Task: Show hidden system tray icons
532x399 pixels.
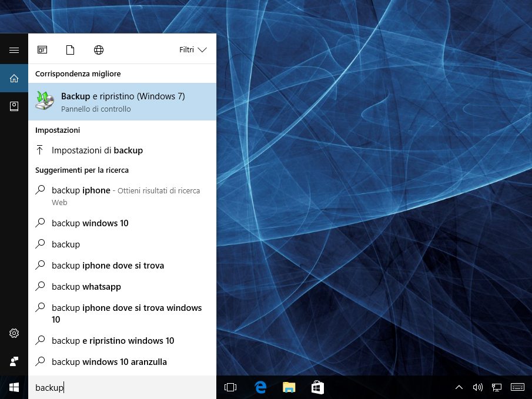Action: [x=459, y=387]
